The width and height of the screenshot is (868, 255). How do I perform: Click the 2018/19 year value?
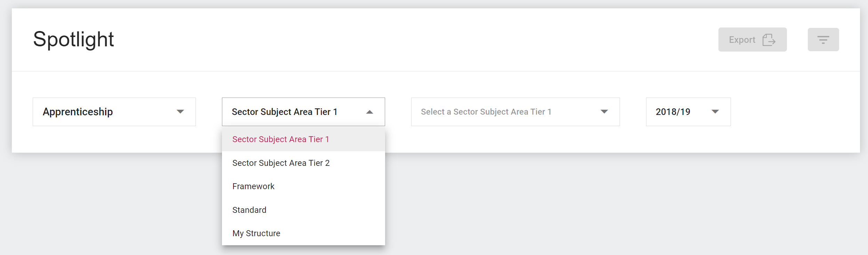[x=673, y=112]
